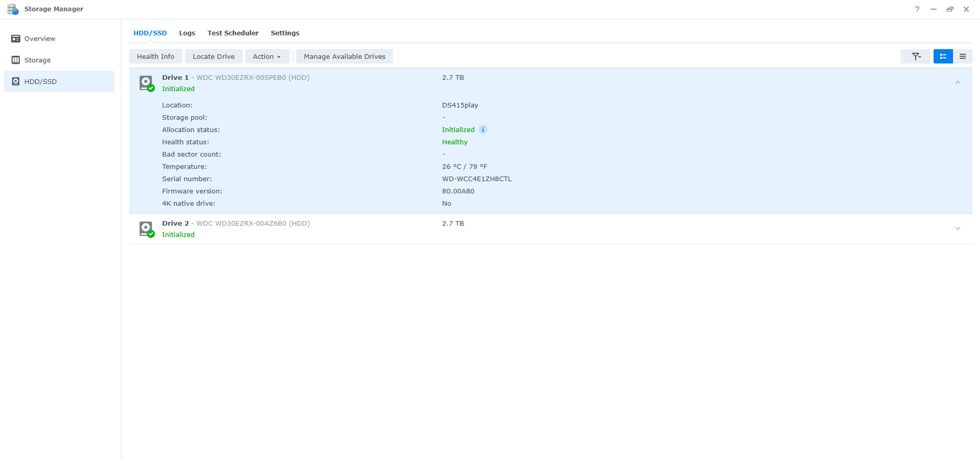Select Drive 2 title text
The height and width of the screenshot is (459, 980).
coord(175,224)
